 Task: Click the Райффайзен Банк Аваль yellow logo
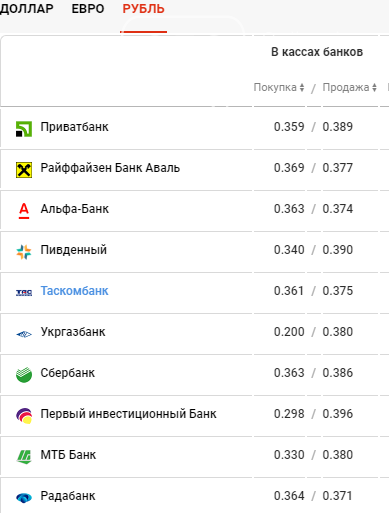tap(24, 170)
